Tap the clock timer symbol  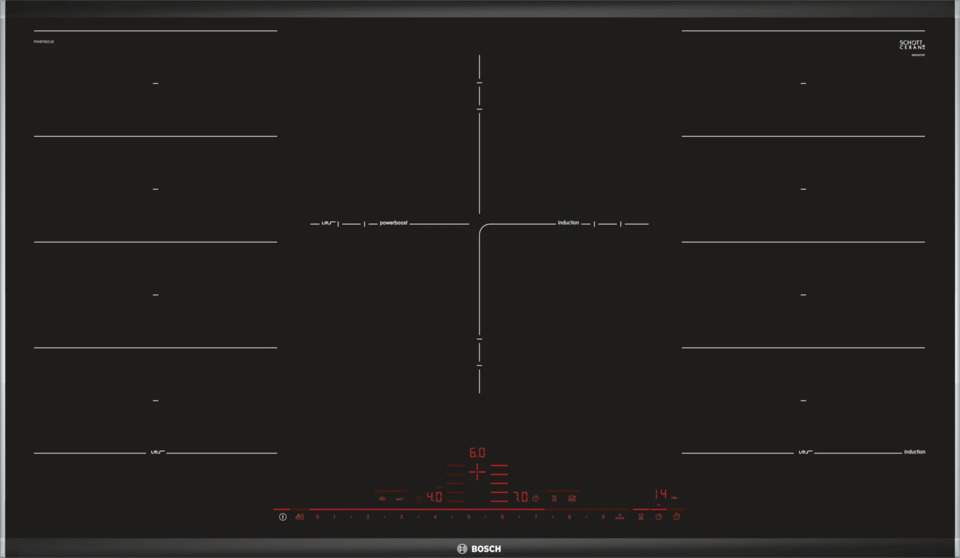[x=659, y=517]
